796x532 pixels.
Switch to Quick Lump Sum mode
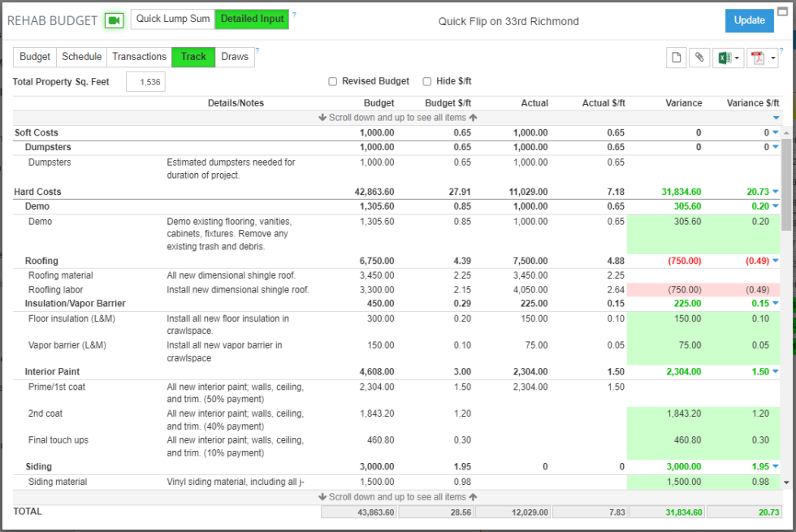(x=172, y=19)
